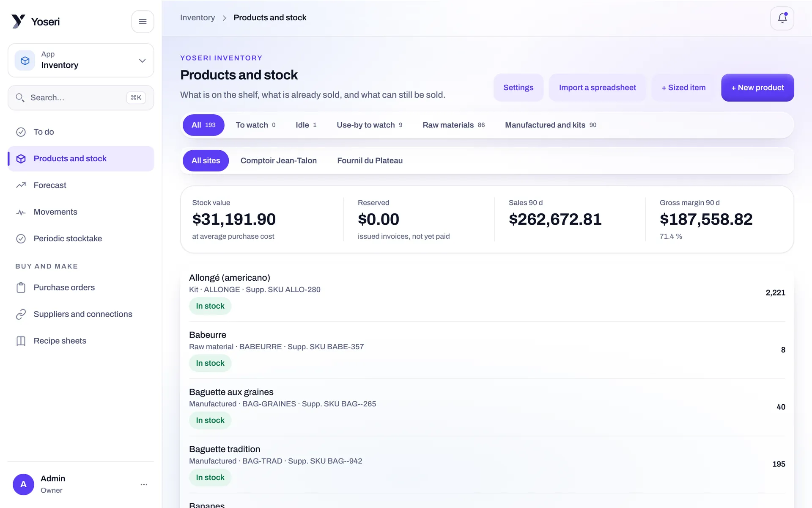Select the All sites filter

206,161
